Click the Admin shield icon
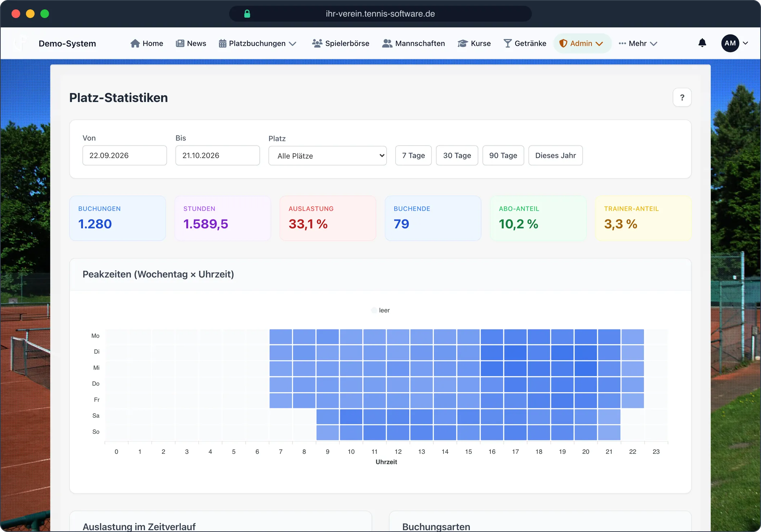Viewport: 761px width, 532px height. point(563,43)
